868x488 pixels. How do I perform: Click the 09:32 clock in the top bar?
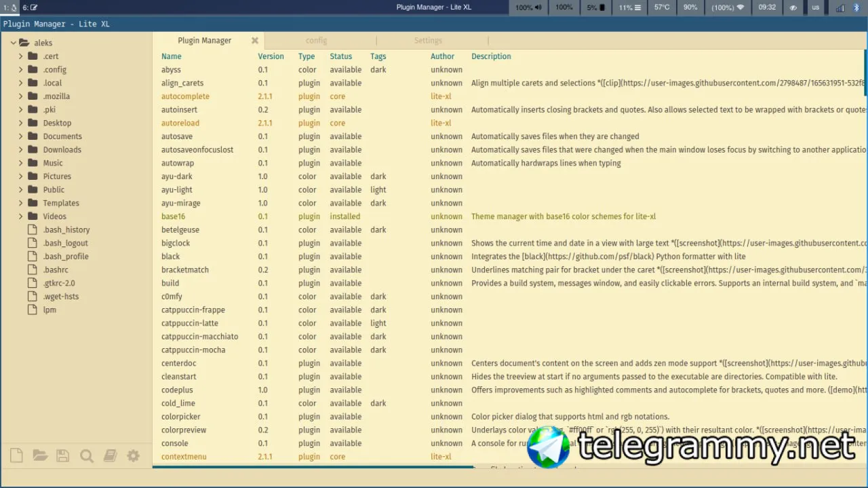[767, 7]
